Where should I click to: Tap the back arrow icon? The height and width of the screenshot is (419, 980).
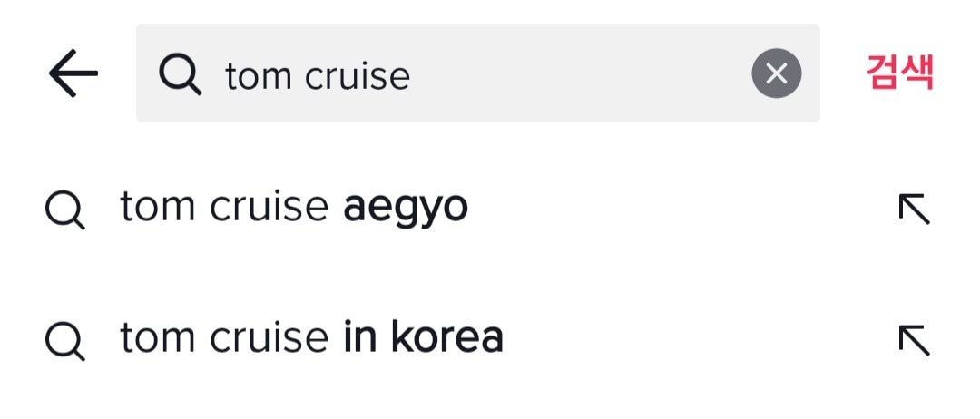point(73,73)
